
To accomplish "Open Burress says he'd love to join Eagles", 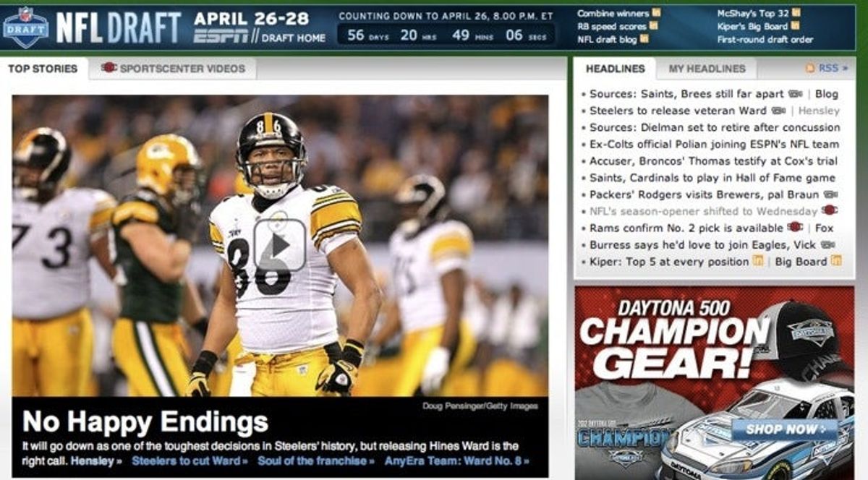I will pos(703,244).
